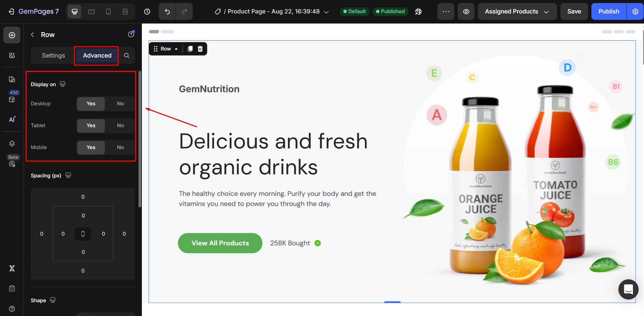Switch to the Settings tab
Viewport: 644px width, 316px height.
[53, 56]
